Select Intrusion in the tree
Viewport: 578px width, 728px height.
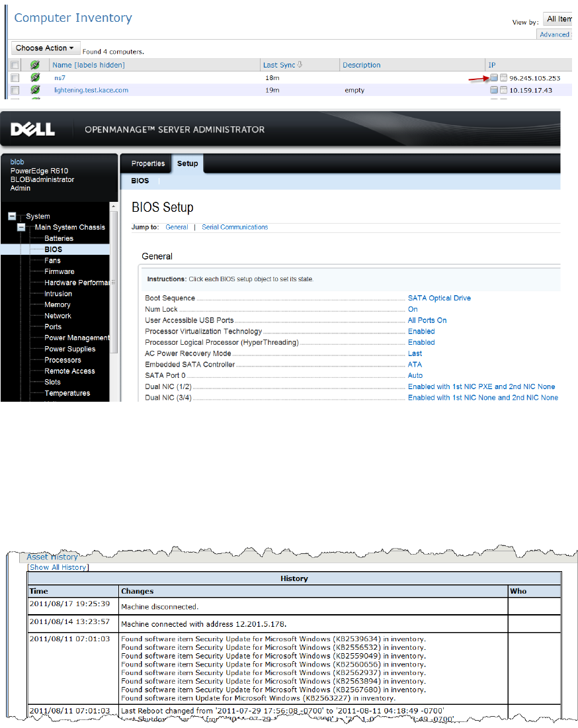pos(58,294)
